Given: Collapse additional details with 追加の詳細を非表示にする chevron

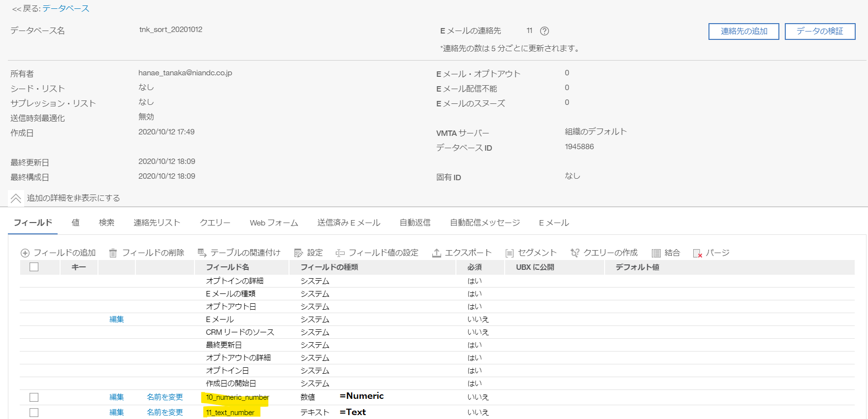Looking at the screenshot, I should [16, 198].
